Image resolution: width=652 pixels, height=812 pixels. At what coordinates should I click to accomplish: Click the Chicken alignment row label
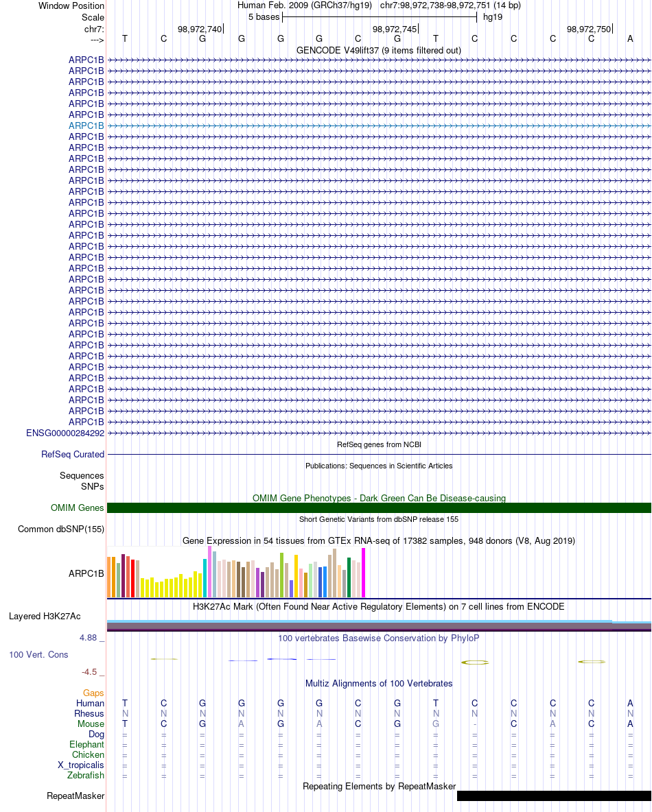88,754
